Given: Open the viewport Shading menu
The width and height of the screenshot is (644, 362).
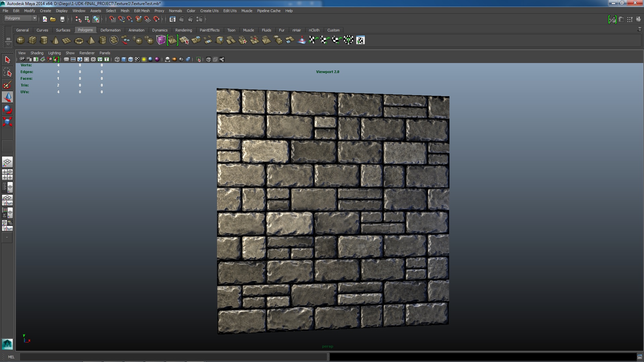Looking at the screenshot, I should point(37,53).
